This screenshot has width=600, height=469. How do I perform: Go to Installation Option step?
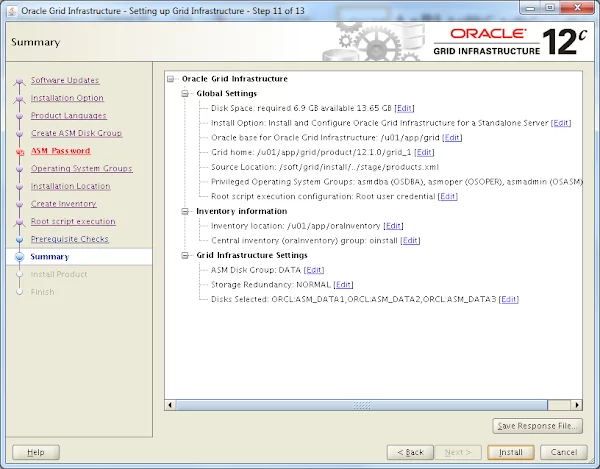pos(67,98)
